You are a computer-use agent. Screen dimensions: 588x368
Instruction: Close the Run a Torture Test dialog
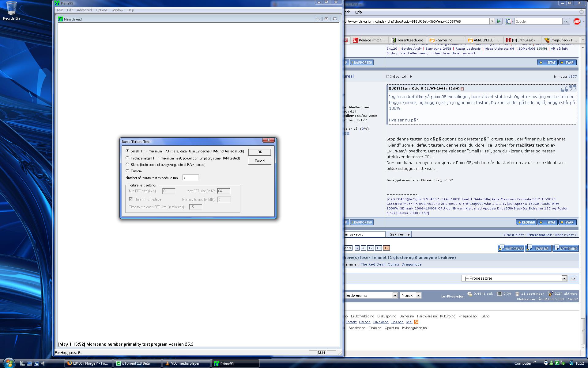point(269,140)
